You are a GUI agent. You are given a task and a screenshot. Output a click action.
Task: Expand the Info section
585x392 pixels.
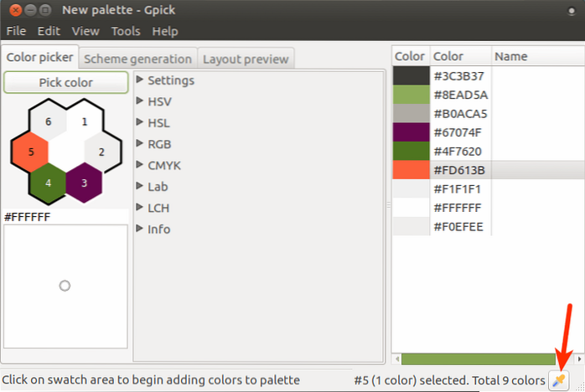click(x=158, y=229)
